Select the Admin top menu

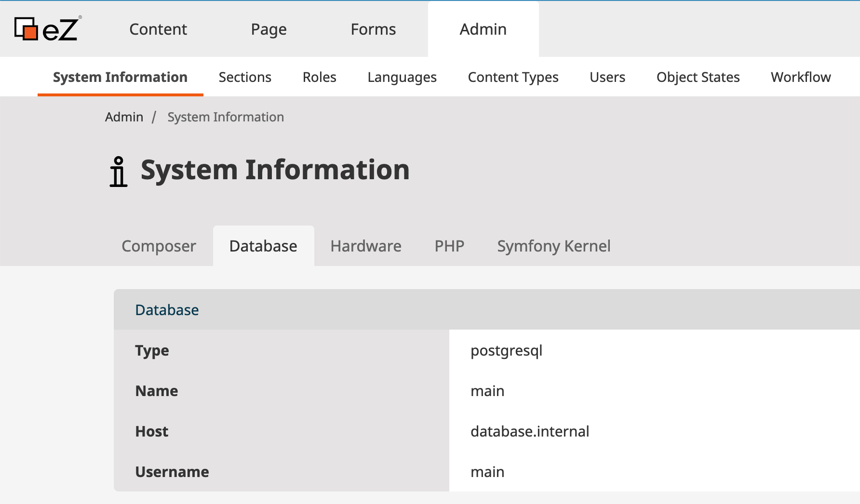coord(483,29)
